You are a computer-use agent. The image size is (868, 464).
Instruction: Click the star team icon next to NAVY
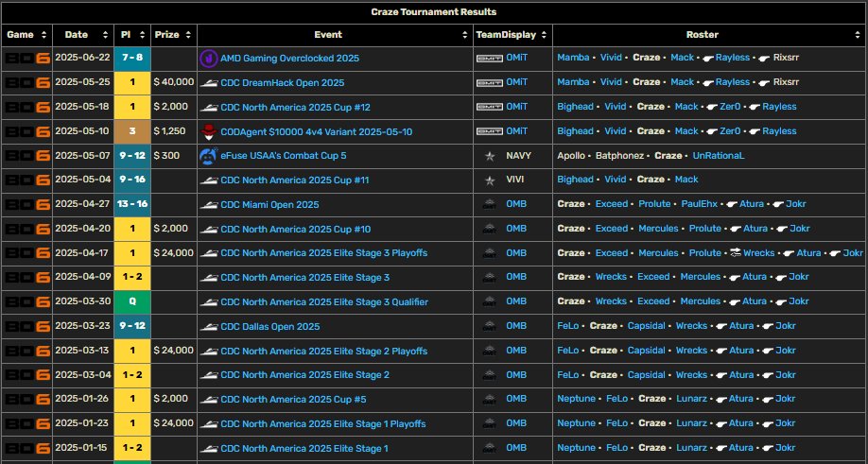coord(490,156)
